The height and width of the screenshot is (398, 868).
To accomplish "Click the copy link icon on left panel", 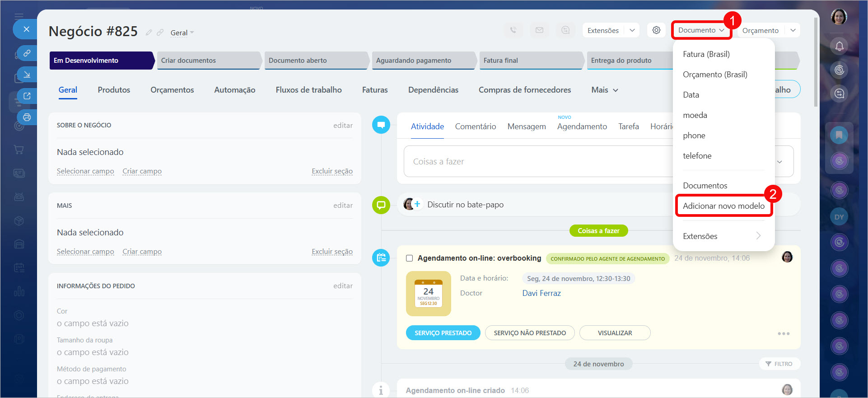I will 27,53.
